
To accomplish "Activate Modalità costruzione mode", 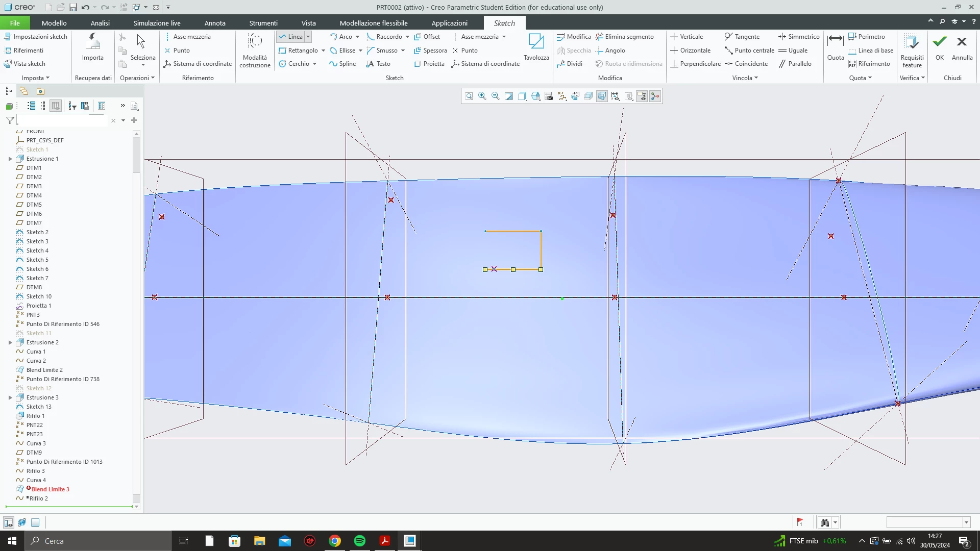I will pos(255,50).
